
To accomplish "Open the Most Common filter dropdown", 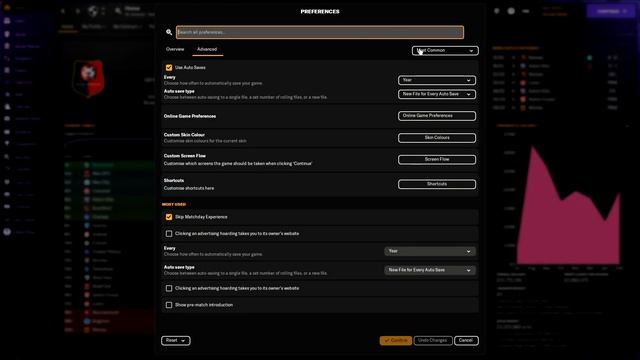I will click(445, 51).
